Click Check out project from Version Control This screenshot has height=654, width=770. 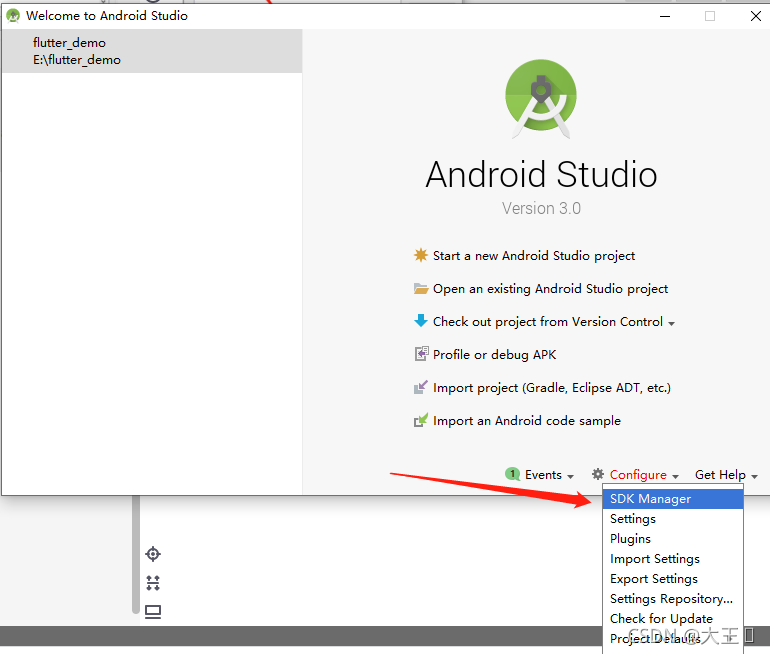click(548, 322)
